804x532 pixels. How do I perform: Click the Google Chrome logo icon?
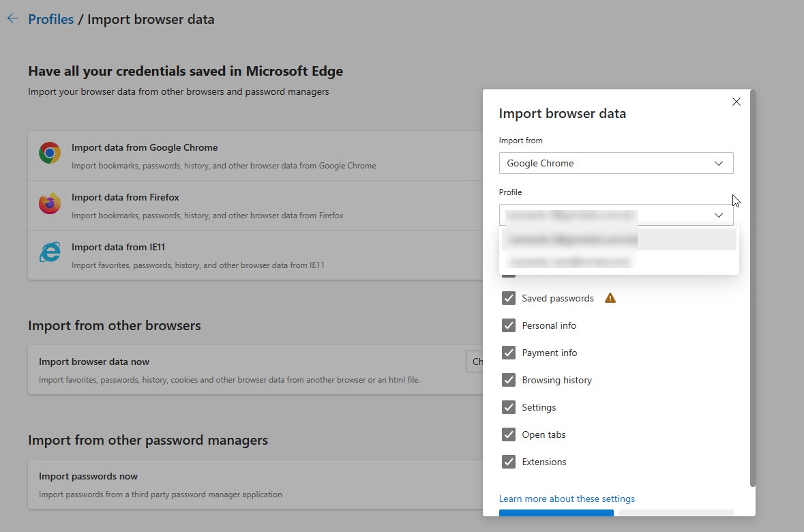[50, 153]
